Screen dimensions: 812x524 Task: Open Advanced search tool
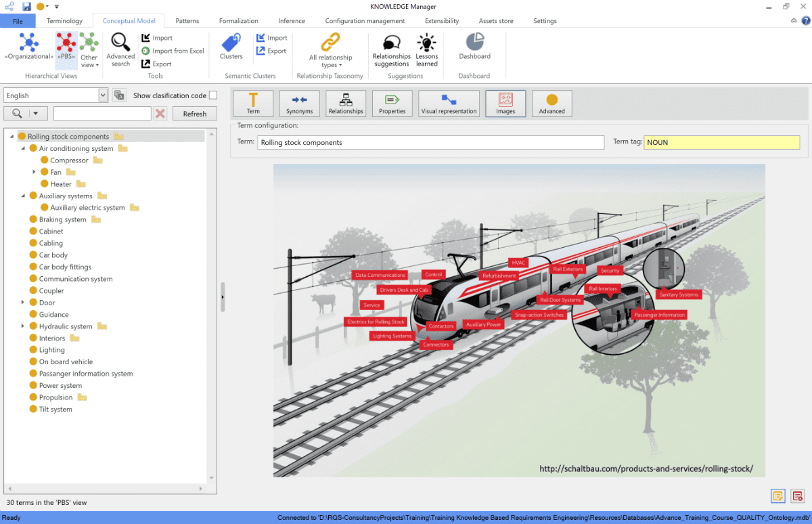[120, 50]
